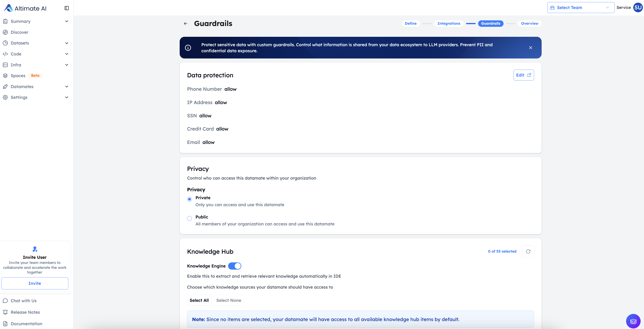This screenshot has height=329, width=644.
Task: Click Select All knowledge sources
Action: pyautogui.click(x=199, y=301)
